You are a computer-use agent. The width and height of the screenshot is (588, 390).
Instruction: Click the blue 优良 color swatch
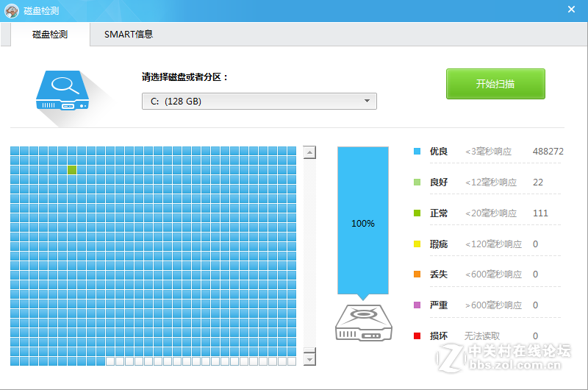coord(417,152)
